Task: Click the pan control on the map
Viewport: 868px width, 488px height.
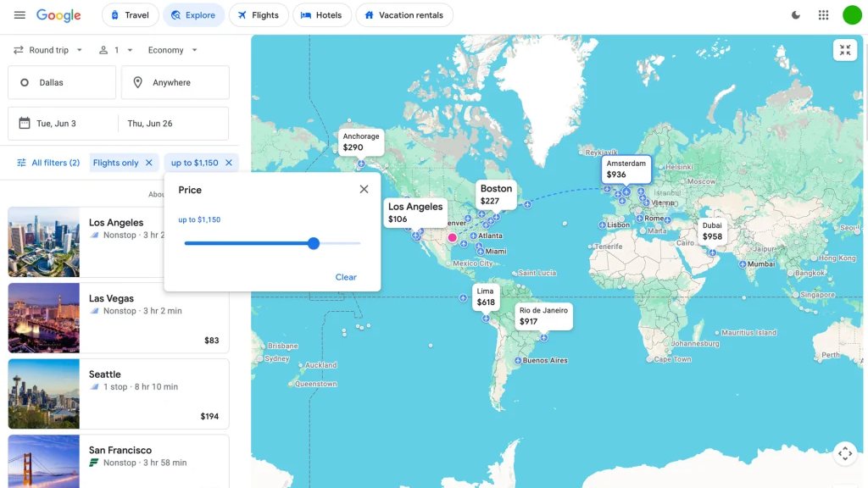Action: click(845, 453)
